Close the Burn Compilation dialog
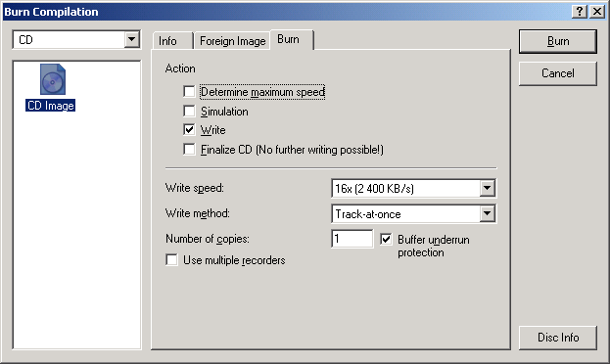 coord(597,12)
